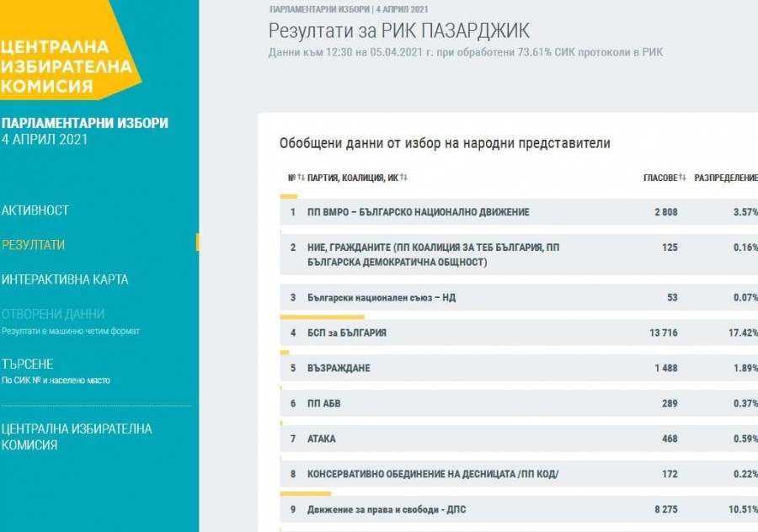Select row ВЪЗРАЖДАНЕ

pos(519,368)
